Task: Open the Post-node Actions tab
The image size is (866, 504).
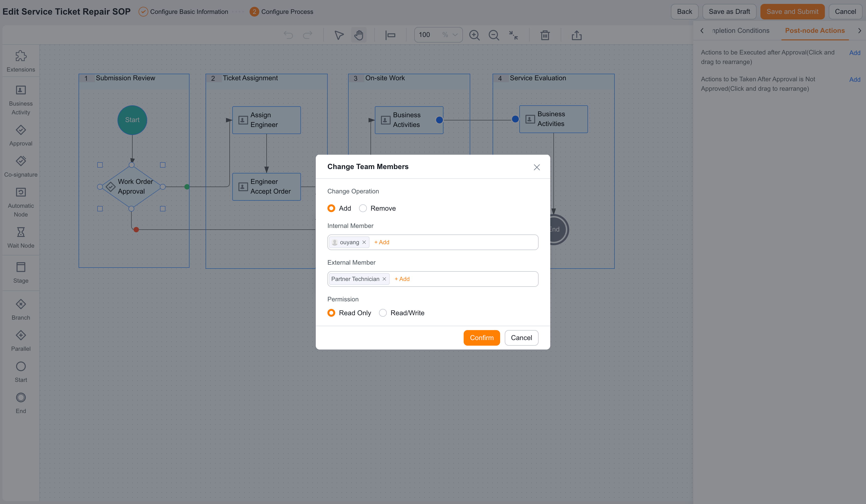Action: click(815, 31)
